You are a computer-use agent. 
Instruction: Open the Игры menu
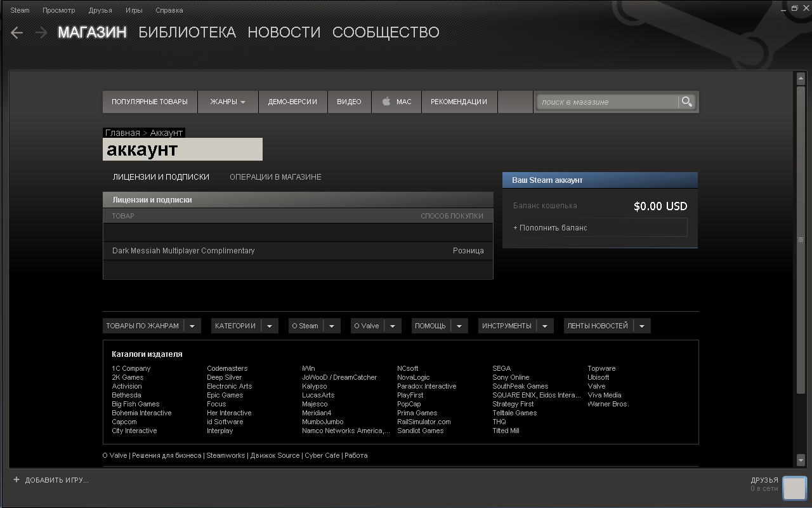pyautogui.click(x=134, y=10)
